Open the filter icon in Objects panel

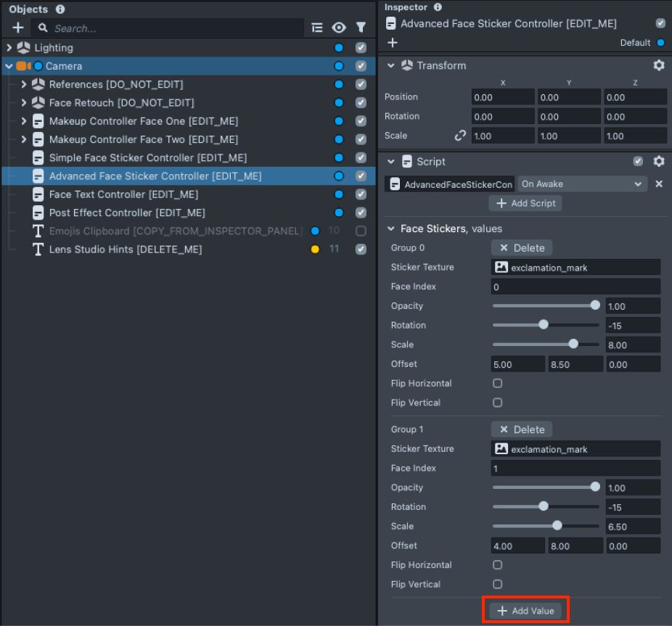pyautogui.click(x=361, y=27)
